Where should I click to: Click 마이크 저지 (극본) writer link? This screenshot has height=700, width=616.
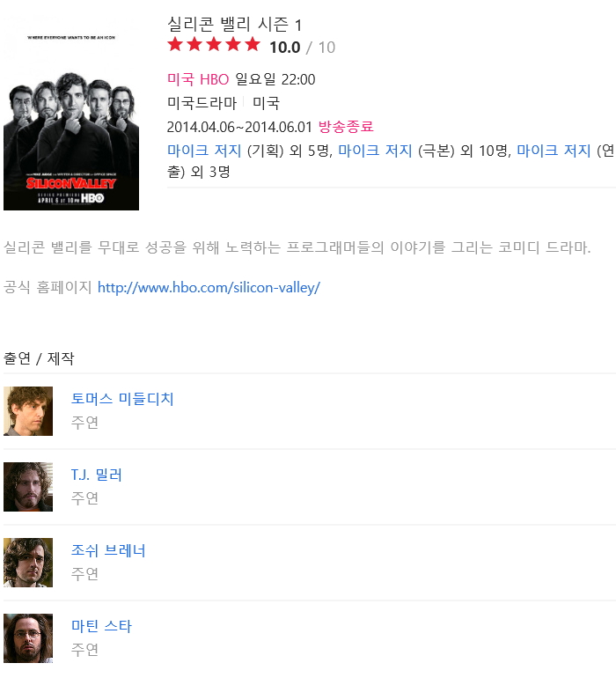tap(375, 151)
